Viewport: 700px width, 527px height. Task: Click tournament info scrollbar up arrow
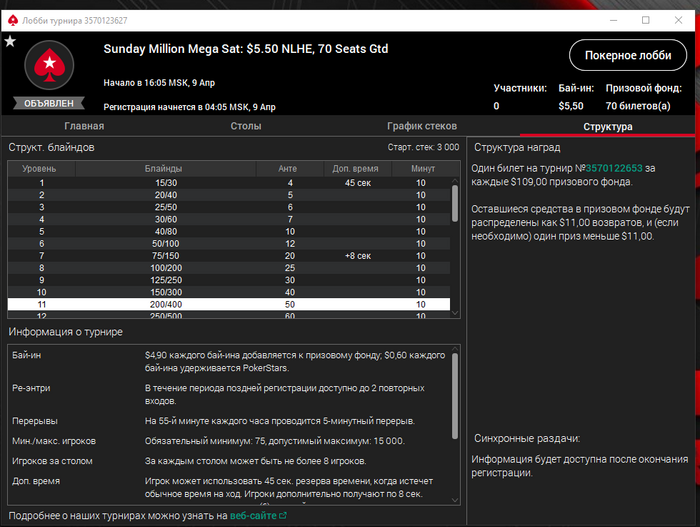(455, 349)
